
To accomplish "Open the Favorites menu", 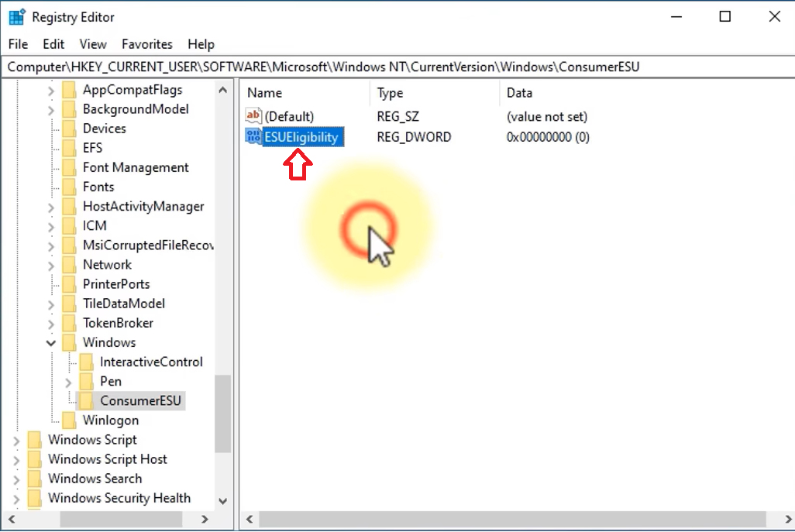I will click(x=147, y=44).
